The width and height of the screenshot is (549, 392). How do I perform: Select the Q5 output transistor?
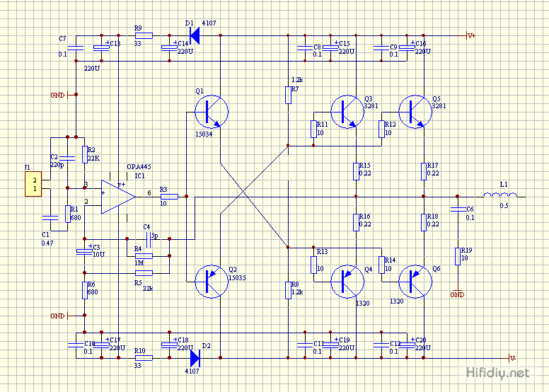pyautogui.click(x=415, y=110)
